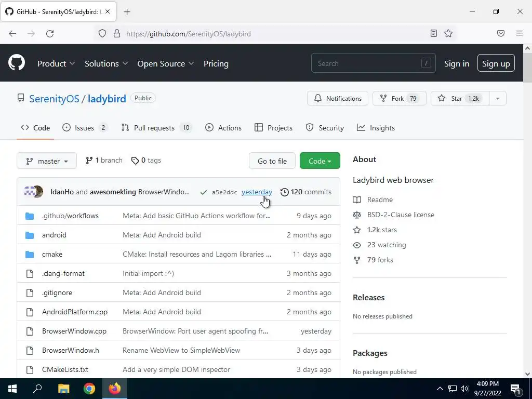Click the commit status checkmark icon
The width and height of the screenshot is (532, 399).
(x=203, y=192)
